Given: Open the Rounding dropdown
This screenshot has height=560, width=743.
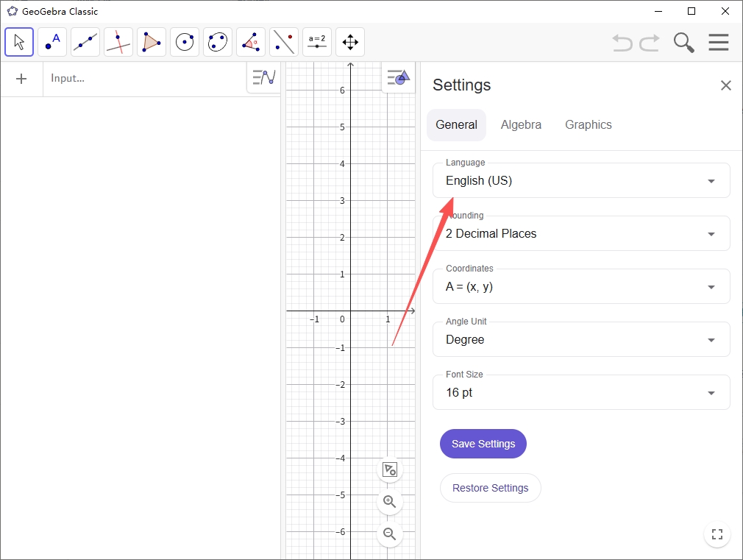Looking at the screenshot, I should click(x=581, y=234).
